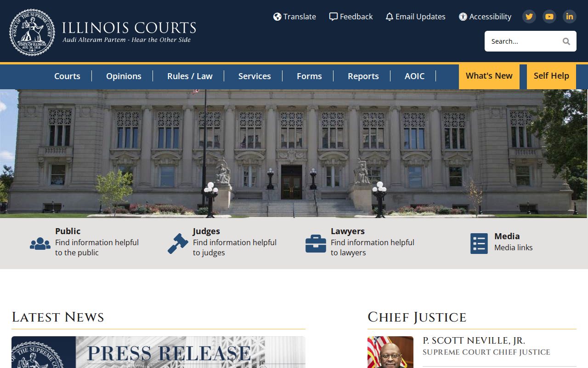Click the Translate link text
The width and height of the screenshot is (588, 368).
[300, 17]
